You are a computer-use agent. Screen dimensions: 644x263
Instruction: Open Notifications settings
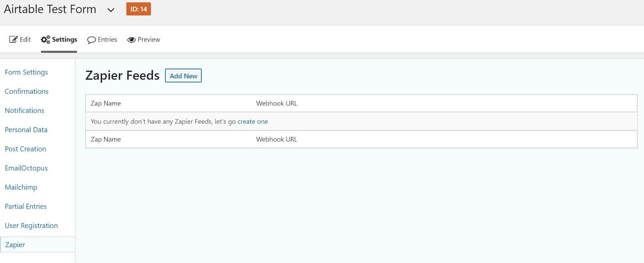pos(25,110)
